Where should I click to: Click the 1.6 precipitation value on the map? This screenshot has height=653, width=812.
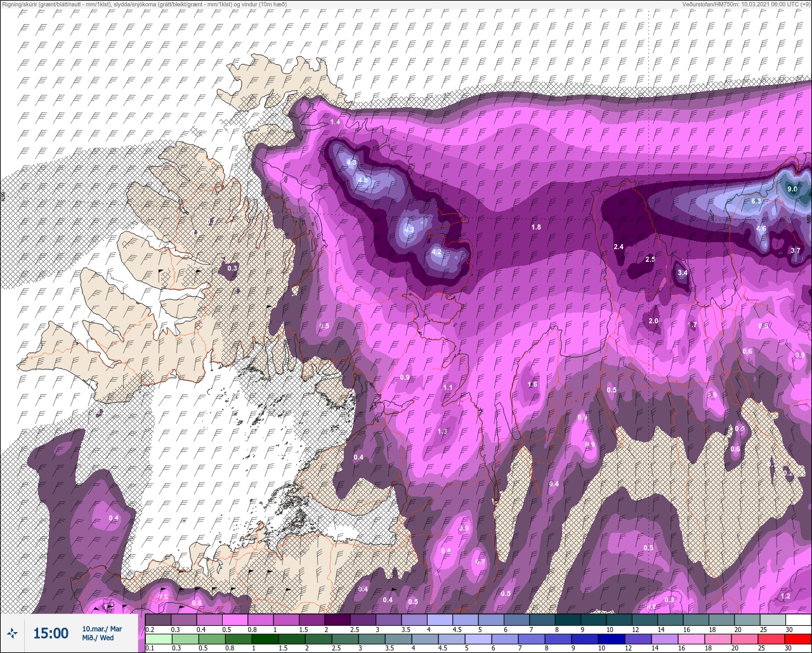click(x=532, y=384)
